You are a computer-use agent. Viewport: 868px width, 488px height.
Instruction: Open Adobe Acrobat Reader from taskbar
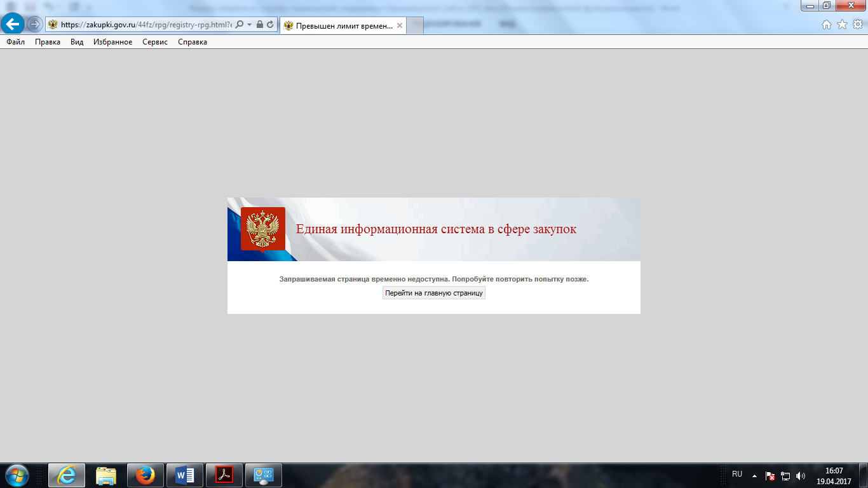(x=224, y=475)
